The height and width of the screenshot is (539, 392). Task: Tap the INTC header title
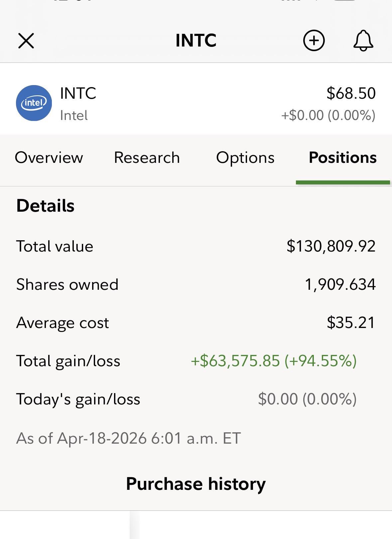click(x=196, y=41)
